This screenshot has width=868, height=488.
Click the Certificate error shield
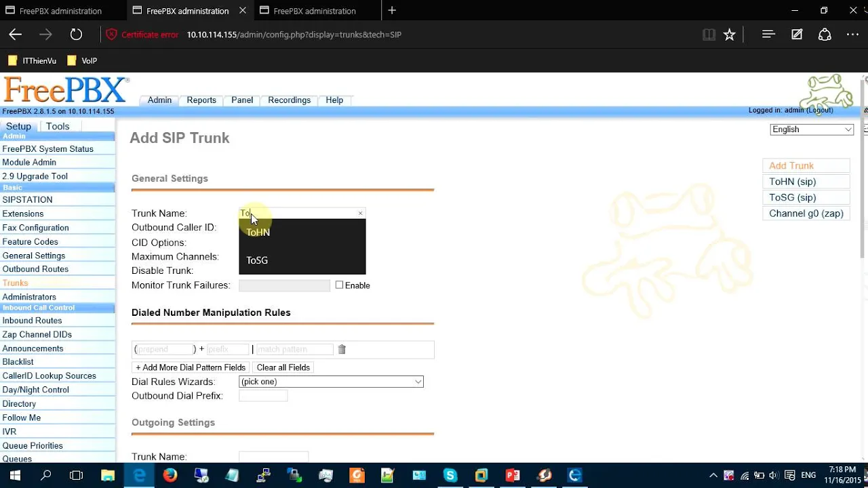pos(111,35)
